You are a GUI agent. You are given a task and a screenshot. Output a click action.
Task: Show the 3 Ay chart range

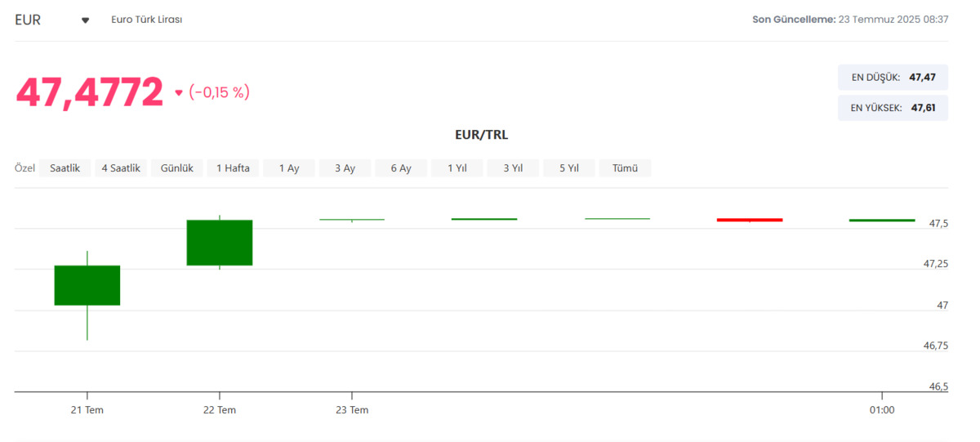pos(345,168)
